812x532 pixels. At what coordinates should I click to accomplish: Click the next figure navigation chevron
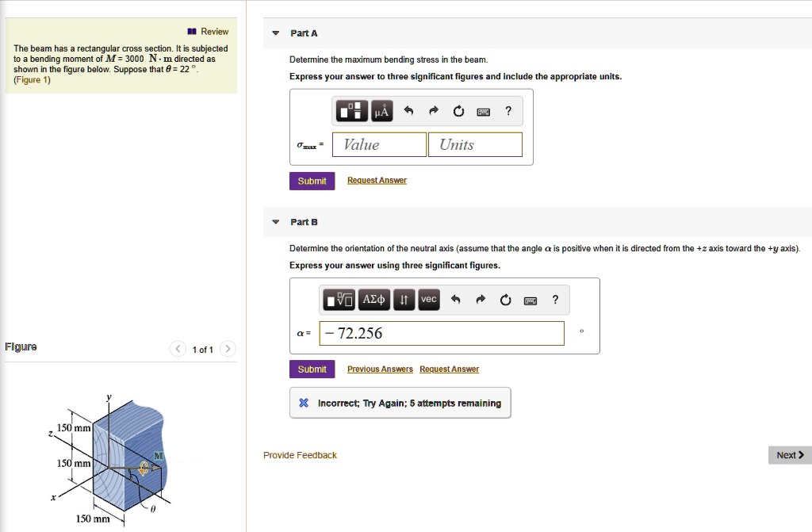[227, 349]
